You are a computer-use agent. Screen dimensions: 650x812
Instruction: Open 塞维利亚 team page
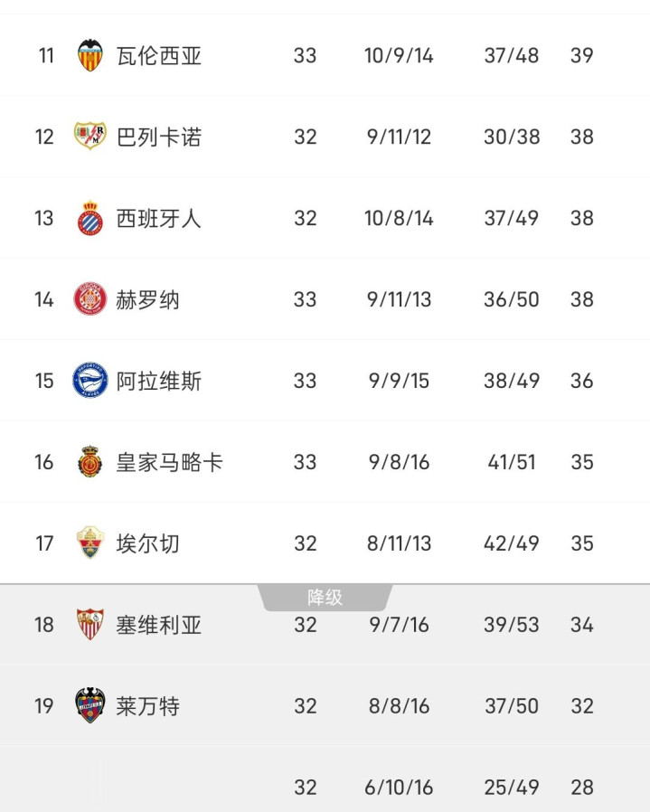click(x=159, y=625)
